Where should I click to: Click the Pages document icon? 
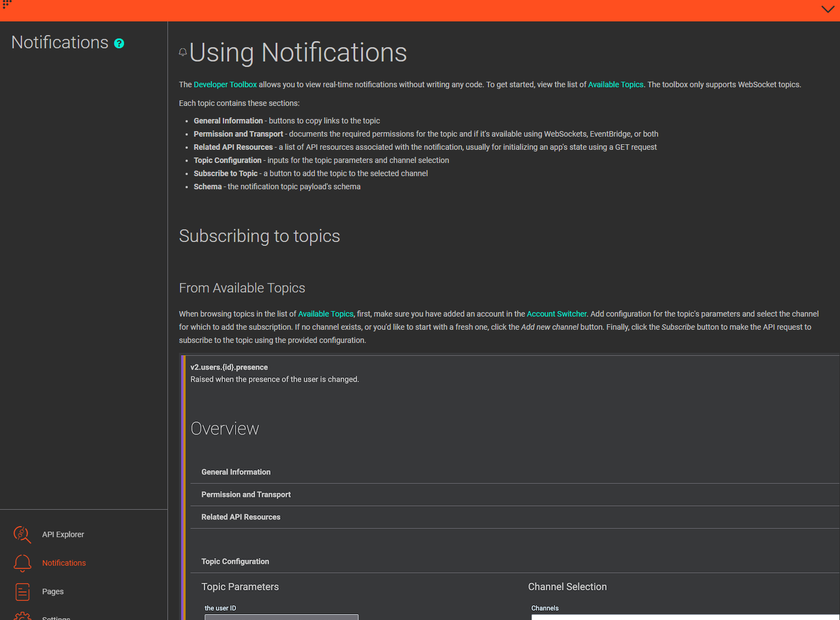[x=22, y=591]
